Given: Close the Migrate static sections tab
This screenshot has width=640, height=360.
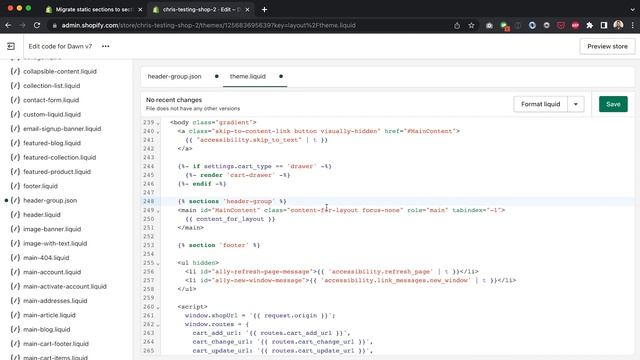Looking at the screenshot, I should pos(140,9).
